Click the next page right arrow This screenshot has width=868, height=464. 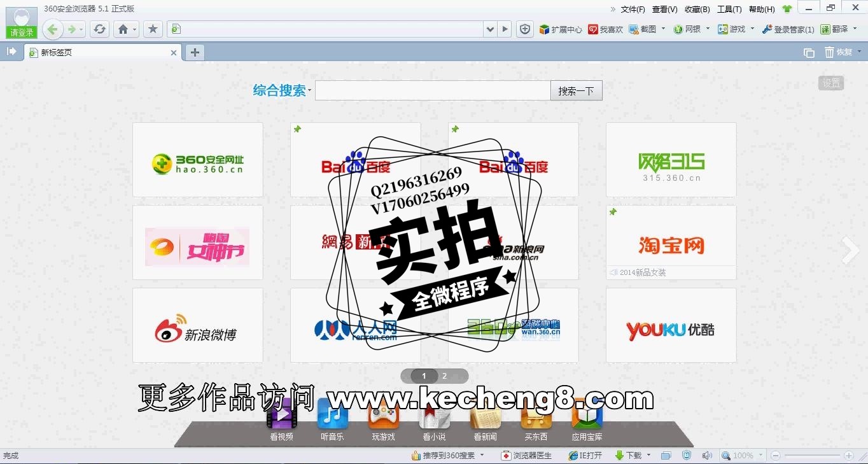[850, 250]
